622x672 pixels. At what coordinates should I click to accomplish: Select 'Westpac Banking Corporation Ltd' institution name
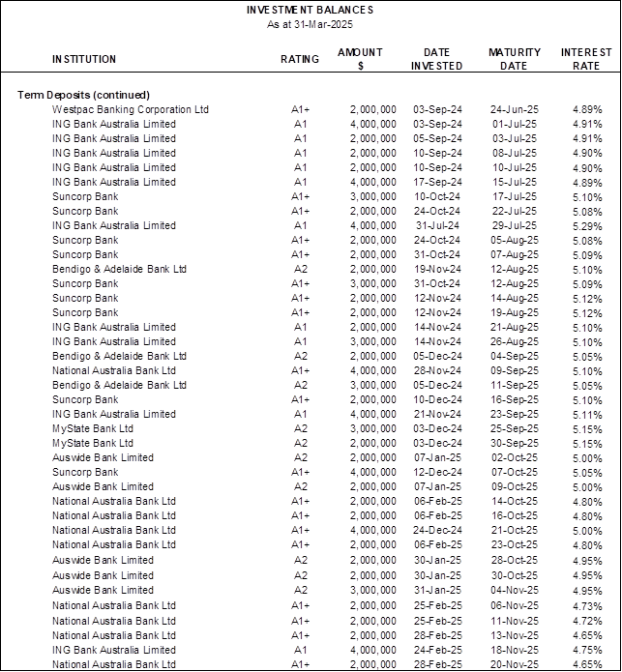131,109
